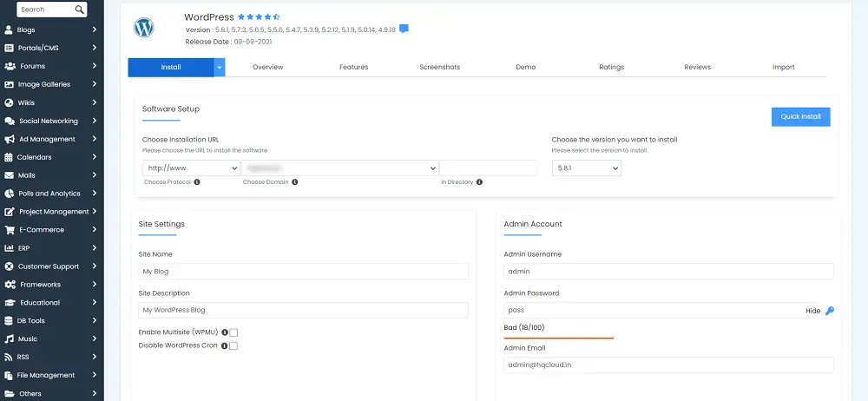This screenshot has height=401, width=868.
Task: Click the Install tab button
Action: point(170,68)
